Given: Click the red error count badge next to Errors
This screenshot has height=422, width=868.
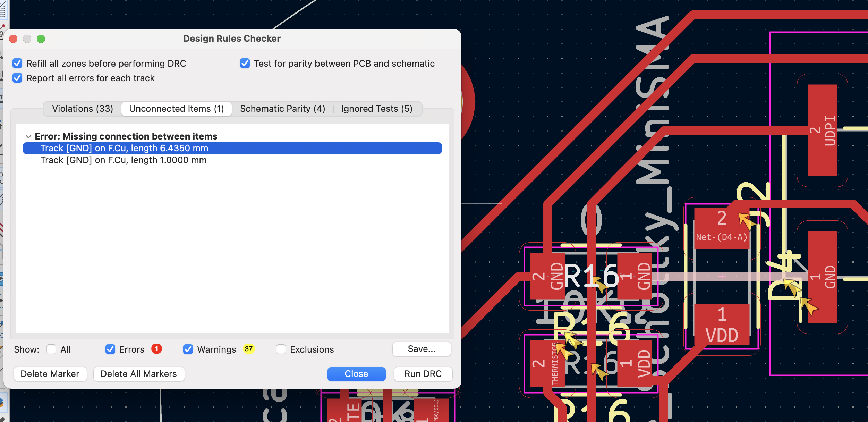Looking at the screenshot, I should (157, 349).
